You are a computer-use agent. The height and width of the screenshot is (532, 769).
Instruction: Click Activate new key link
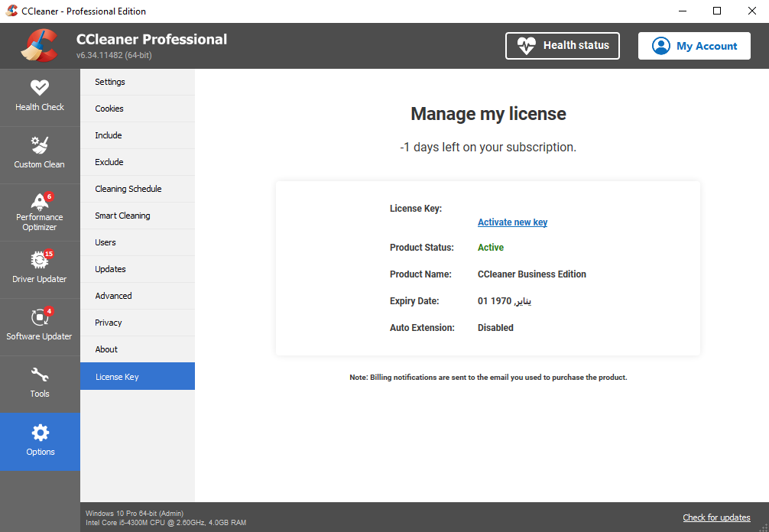click(x=512, y=222)
